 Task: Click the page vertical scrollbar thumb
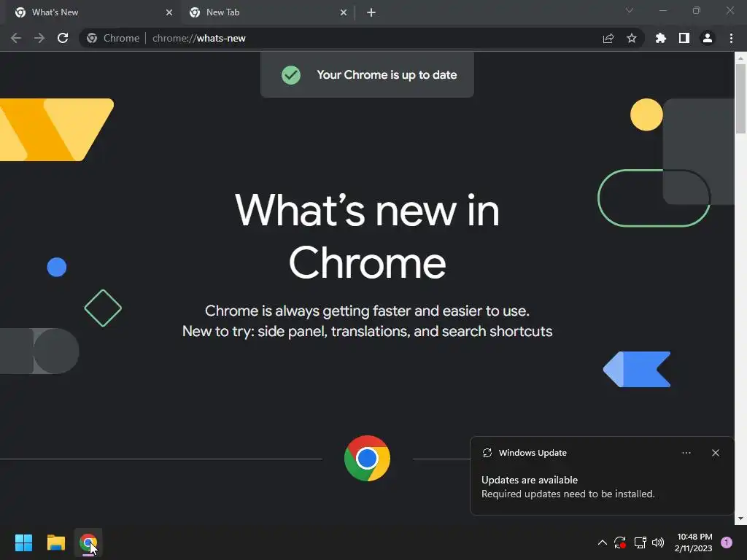(740, 99)
